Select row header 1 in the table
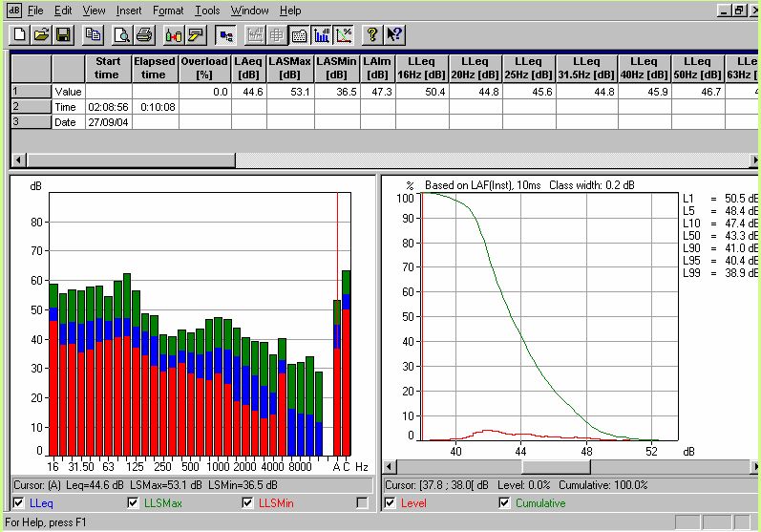This screenshot has width=761, height=532. click(32, 92)
